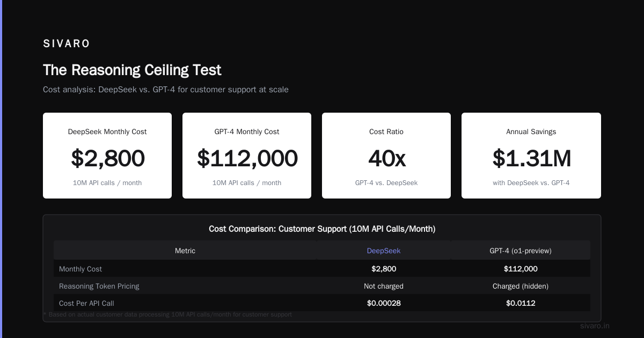Click the Cost Comparison table title

322,229
